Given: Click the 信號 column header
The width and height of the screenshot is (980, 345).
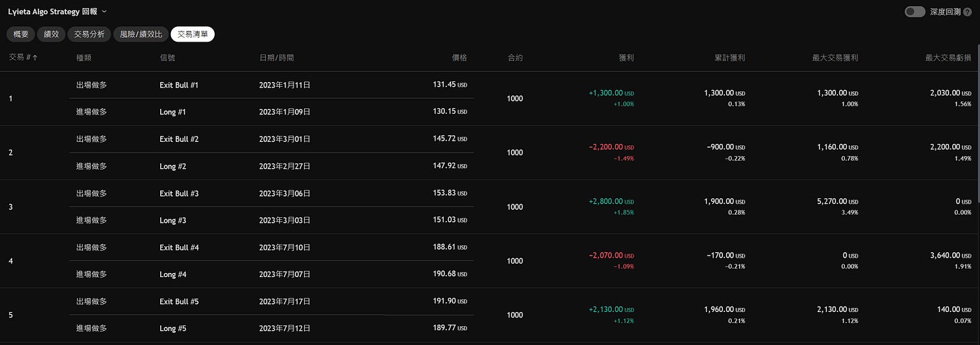Looking at the screenshot, I should (167, 58).
